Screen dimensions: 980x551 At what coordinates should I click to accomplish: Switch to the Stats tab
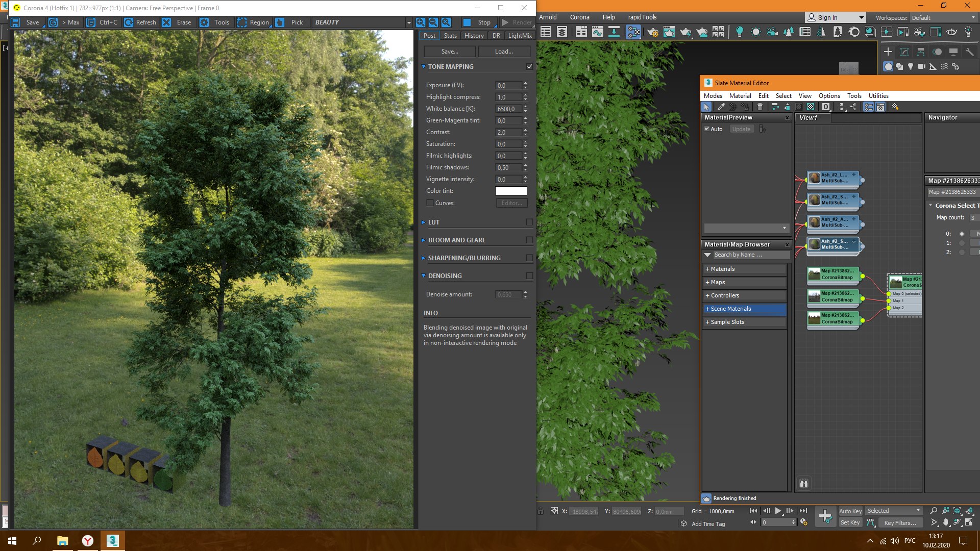tap(450, 36)
